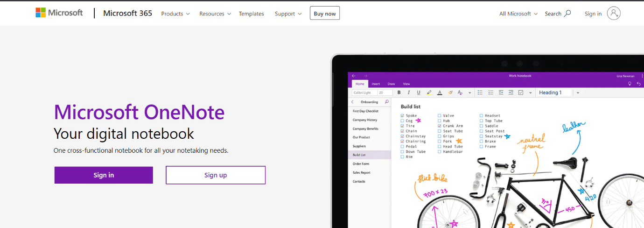644x228 pixels.
Task: Click the back chevron beside Onboarding
Action: coord(352,101)
